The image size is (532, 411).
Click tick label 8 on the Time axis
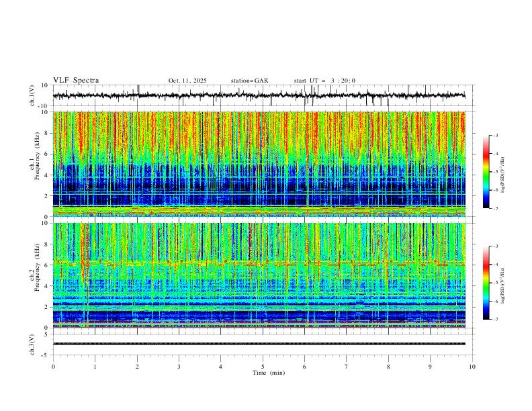pyautogui.click(x=388, y=367)
